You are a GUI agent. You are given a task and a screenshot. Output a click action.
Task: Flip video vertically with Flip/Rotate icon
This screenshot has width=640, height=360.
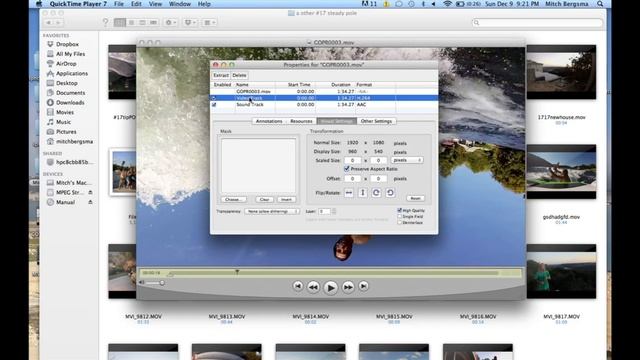tap(362, 193)
